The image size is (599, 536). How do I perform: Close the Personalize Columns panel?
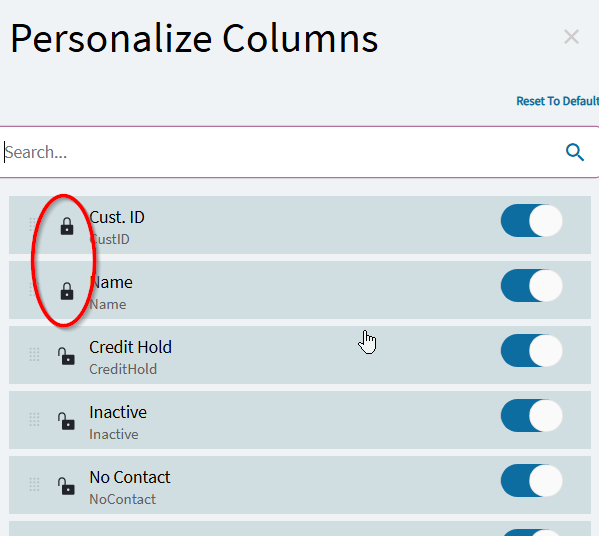tap(571, 37)
